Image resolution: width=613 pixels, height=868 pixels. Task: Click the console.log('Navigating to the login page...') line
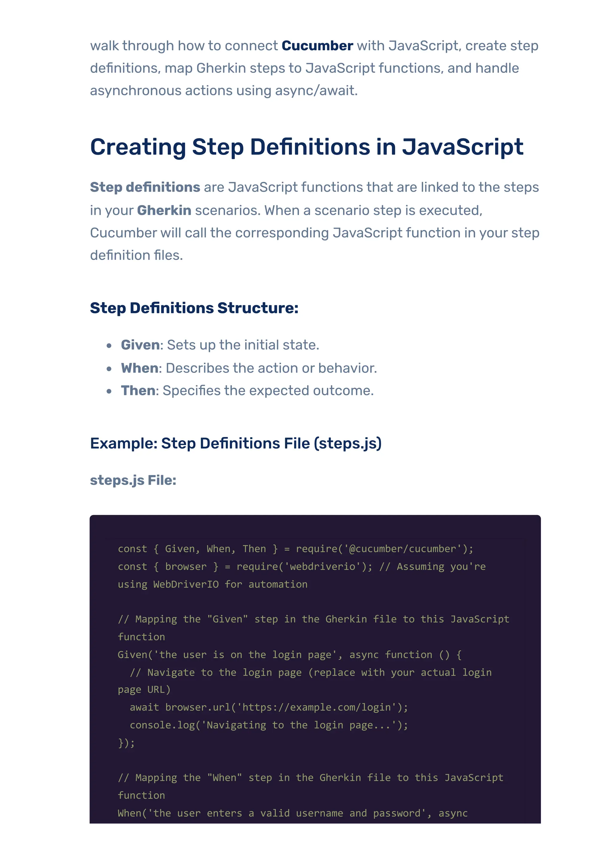269,725
